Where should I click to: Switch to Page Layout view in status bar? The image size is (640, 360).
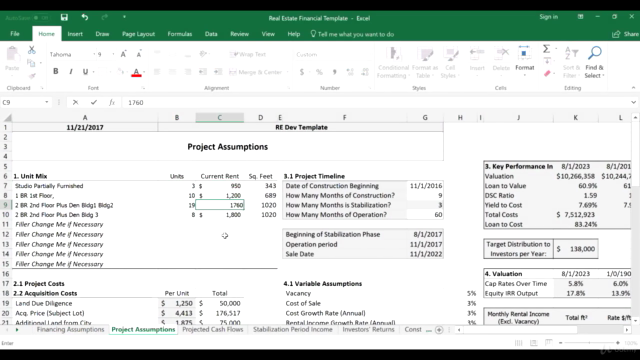533,343
